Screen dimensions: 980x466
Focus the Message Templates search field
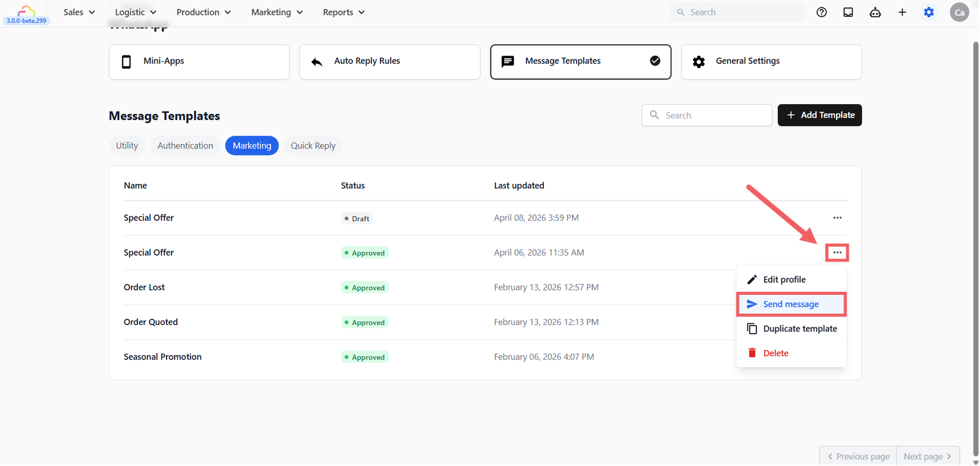707,115
